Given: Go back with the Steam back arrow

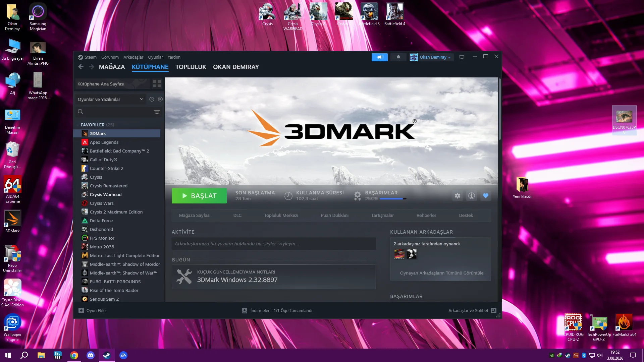Looking at the screenshot, I should (81, 67).
